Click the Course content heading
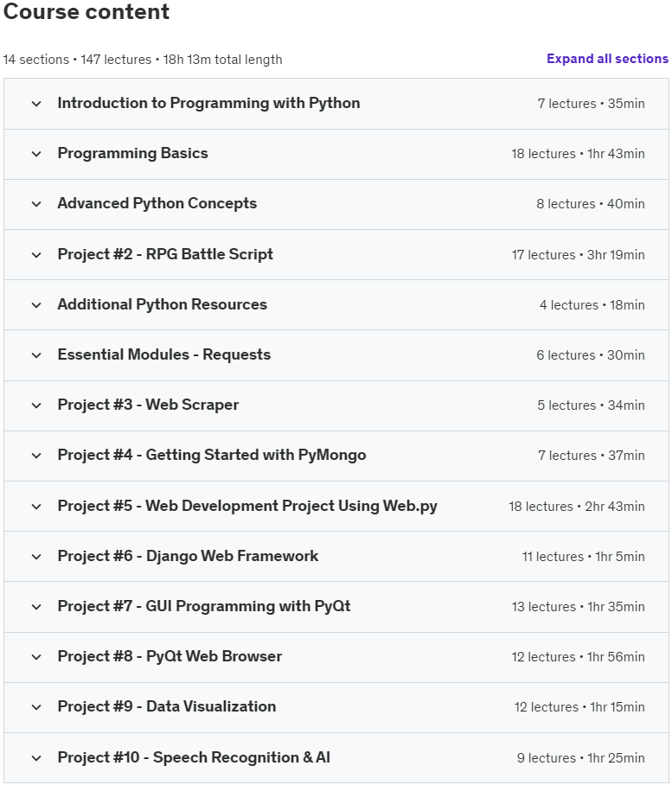 pos(86,12)
